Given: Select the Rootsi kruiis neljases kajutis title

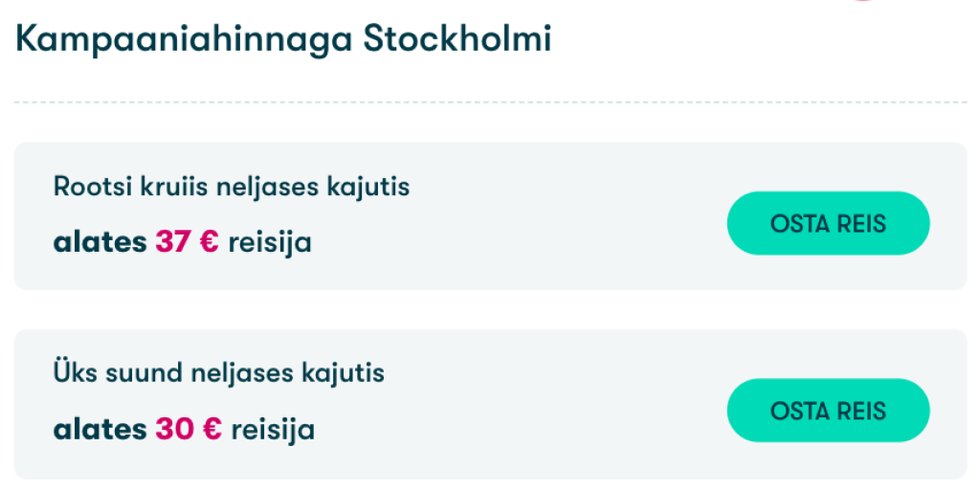Looking at the screenshot, I should click(x=232, y=186).
